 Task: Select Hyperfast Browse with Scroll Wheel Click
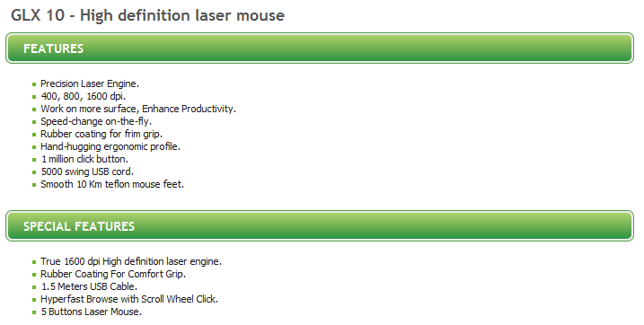pyautogui.click(x=129, y=299)
